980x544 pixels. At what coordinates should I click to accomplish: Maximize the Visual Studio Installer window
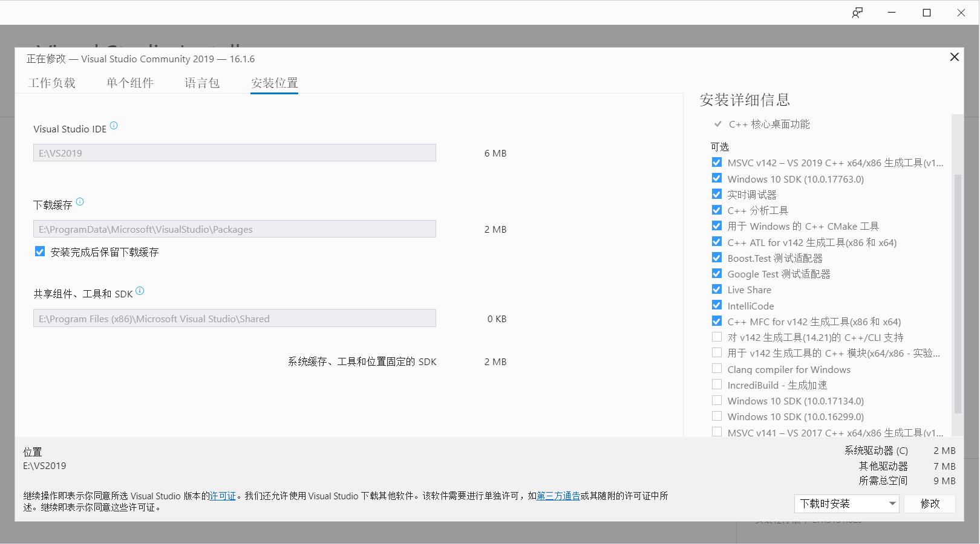[x=927, y=13]
